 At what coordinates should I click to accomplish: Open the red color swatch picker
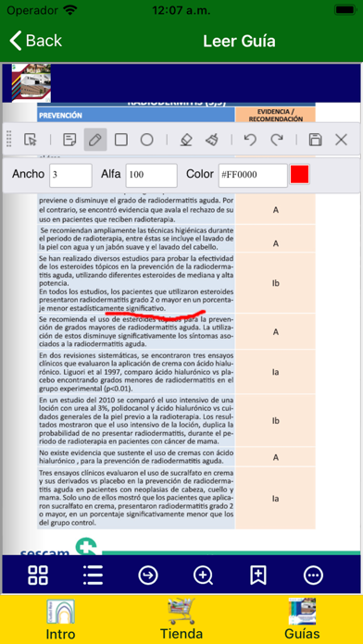(299, 175)
